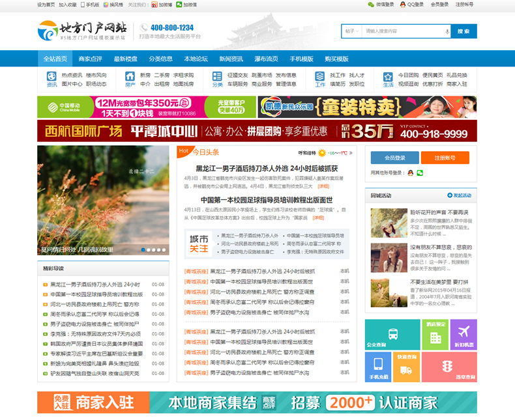
Task: Click the 西航国际广场 banner ad
Action: coord(257,131)
